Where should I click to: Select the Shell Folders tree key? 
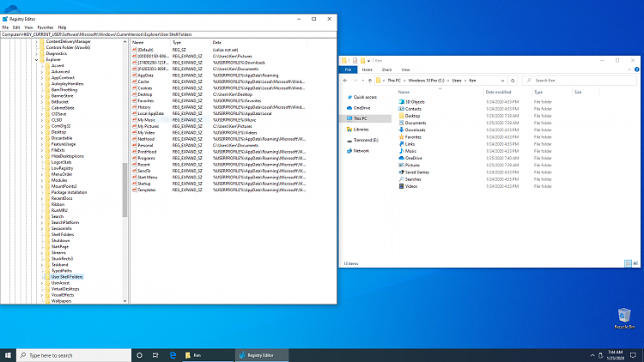point(63,235)
